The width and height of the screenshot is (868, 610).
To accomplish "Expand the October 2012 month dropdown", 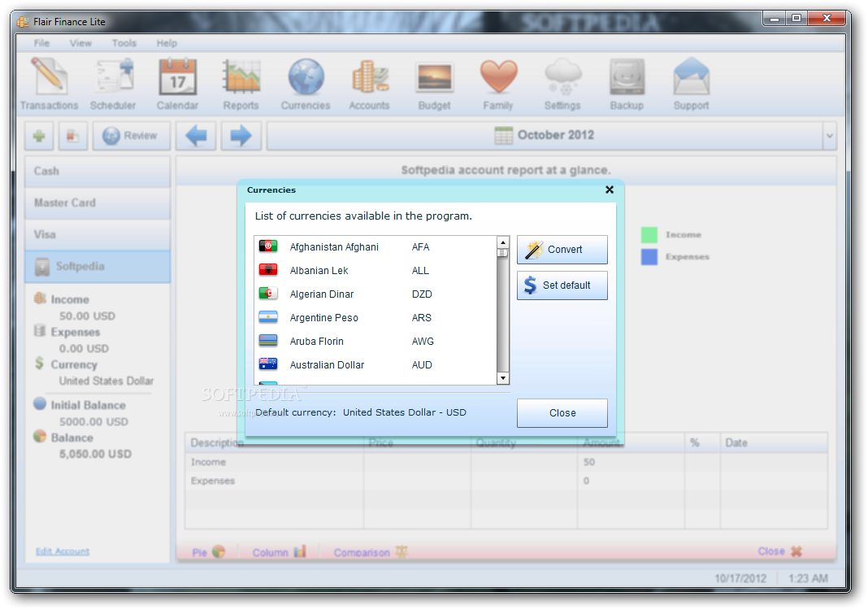I will pos(829,136).
